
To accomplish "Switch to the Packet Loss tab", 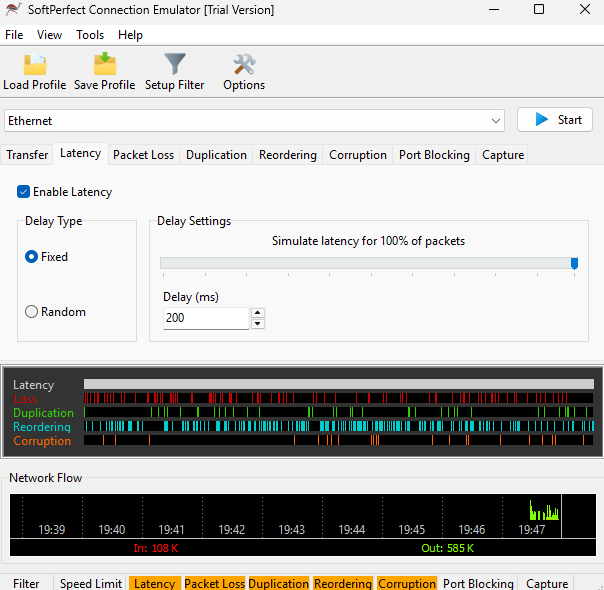I will click(x=143, y=155).
